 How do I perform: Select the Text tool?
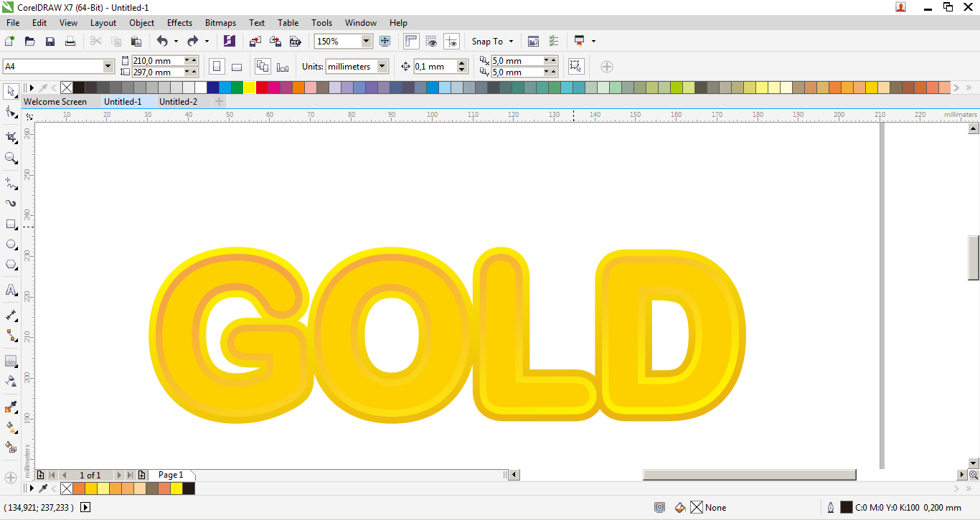pyautogui.click(x=10, y=290)
